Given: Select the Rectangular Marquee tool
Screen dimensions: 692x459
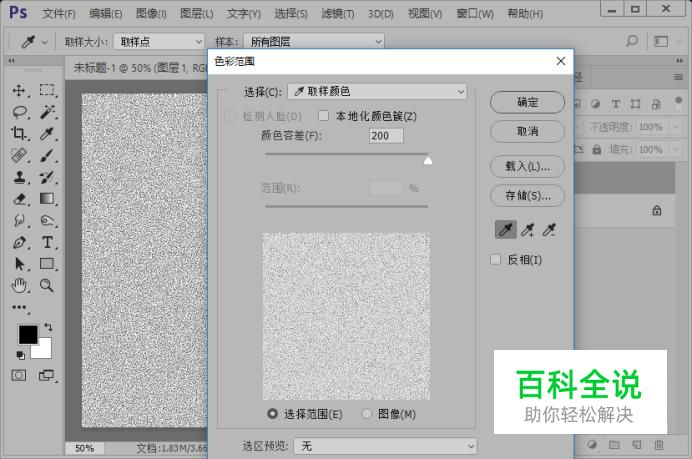Looking at the screenshot, I should 47,90.
